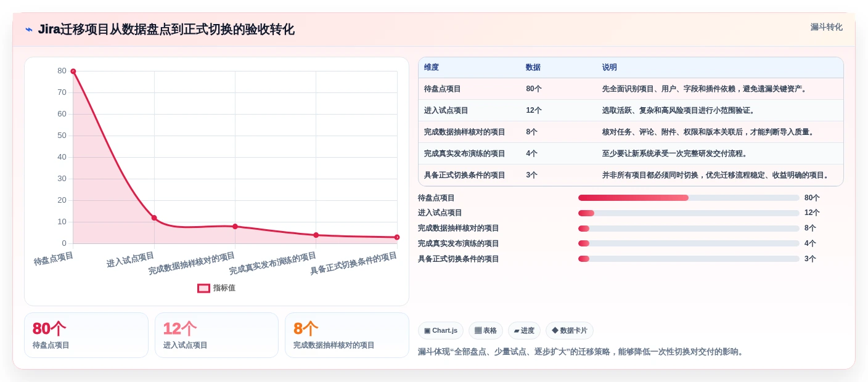Click the chart point for 具备正式切换条件的项目
Image resolution: width=868 pixels, height=382 pixels.
[397, 237]
